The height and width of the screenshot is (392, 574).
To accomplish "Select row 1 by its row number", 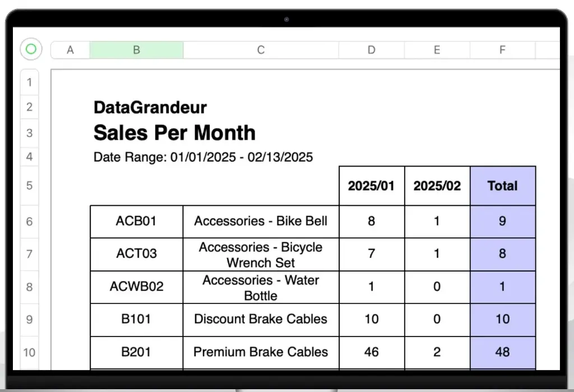I will [29, 82].
